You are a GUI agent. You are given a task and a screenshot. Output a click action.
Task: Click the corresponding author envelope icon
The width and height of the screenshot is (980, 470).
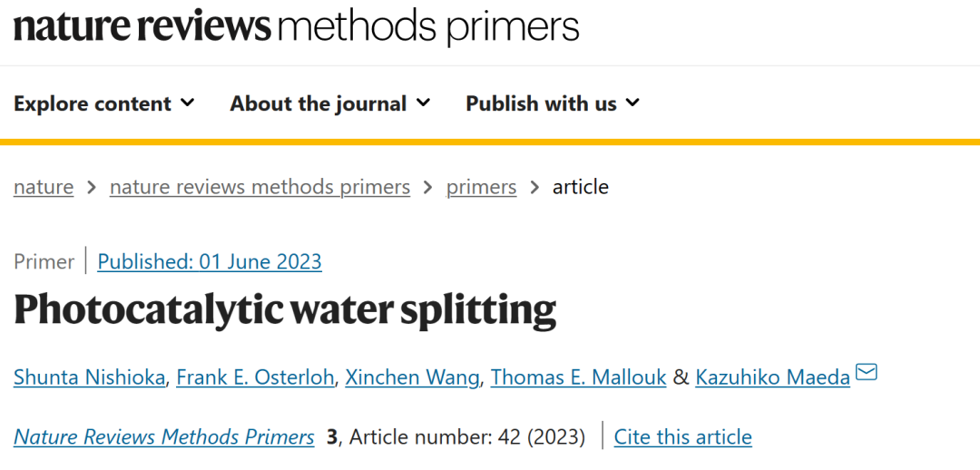(867, 373)
